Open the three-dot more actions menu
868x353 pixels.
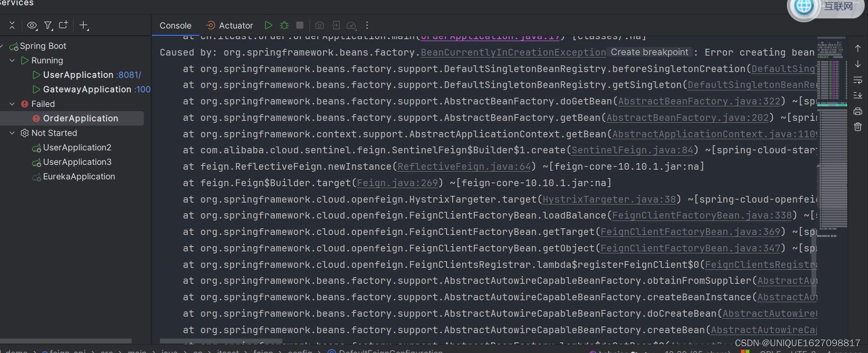[367, 25]
